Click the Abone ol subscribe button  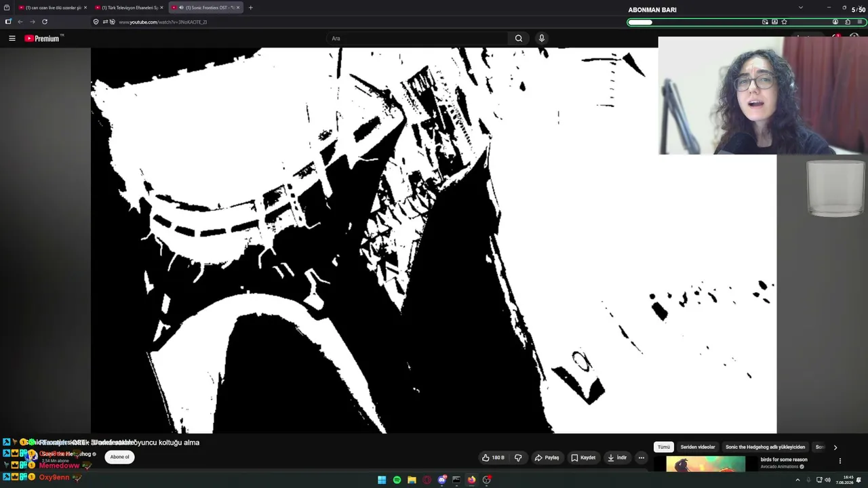point(119,457)
